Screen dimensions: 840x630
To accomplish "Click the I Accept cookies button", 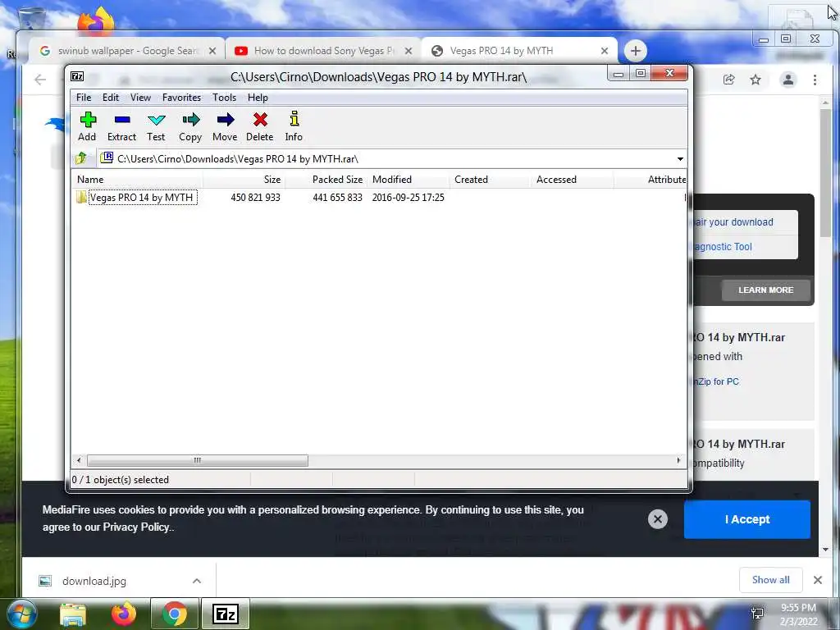I will pos(746,519).
